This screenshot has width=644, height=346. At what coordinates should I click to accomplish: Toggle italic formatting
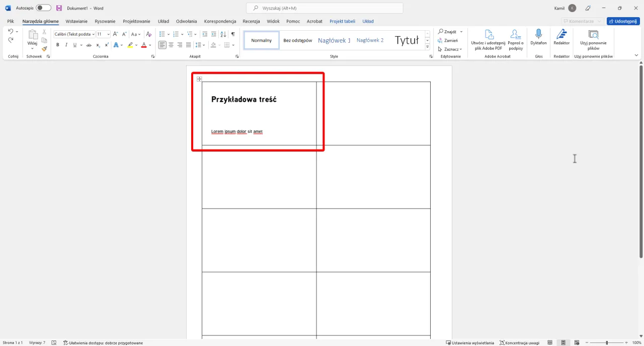[x=66, y=45]
